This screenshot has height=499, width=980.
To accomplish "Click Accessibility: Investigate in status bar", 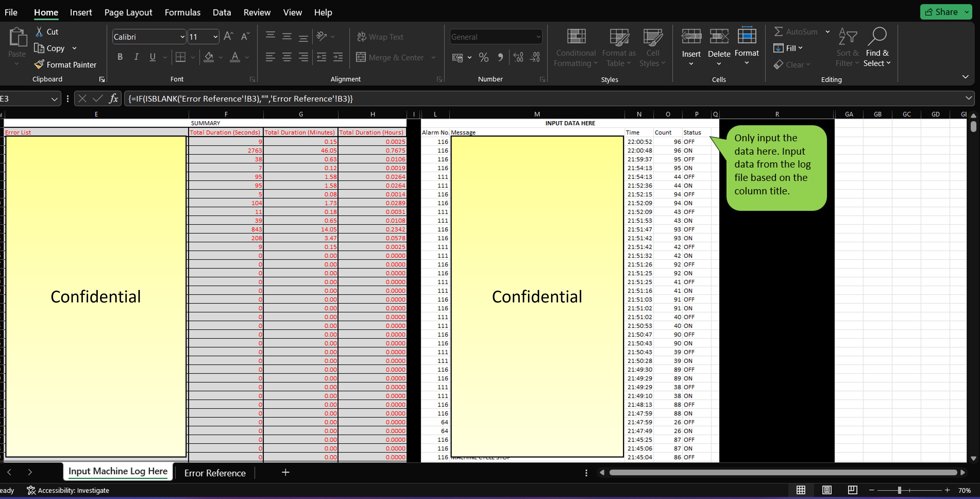I will (x=68, y=490).
